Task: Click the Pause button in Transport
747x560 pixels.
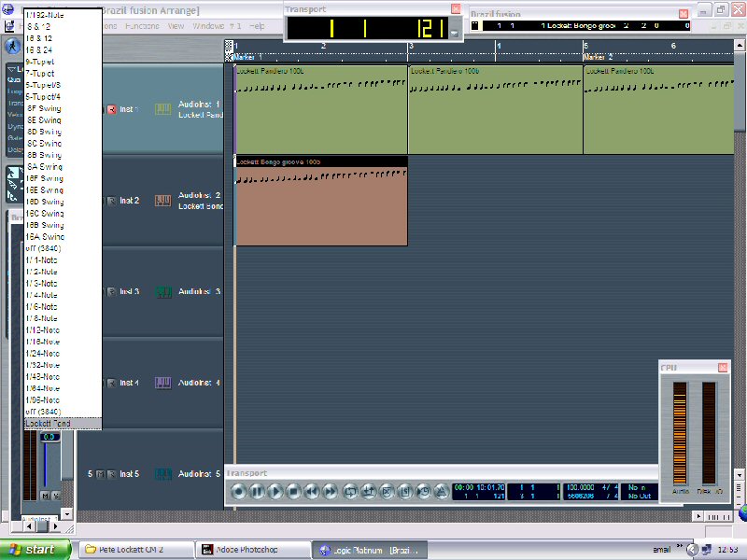Action: point(257,491)
